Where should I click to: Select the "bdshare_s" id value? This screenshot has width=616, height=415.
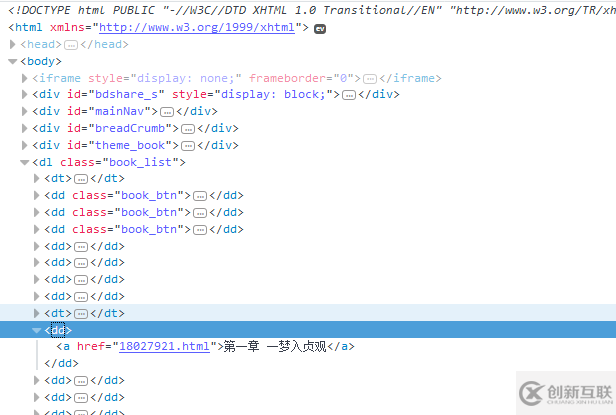126,94
